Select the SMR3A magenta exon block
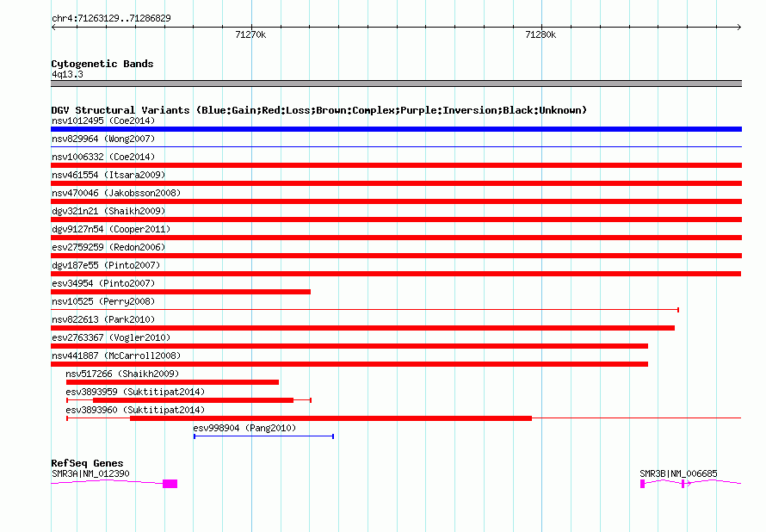766x532 pixels. pyautogui.click(x=170, y=484)
